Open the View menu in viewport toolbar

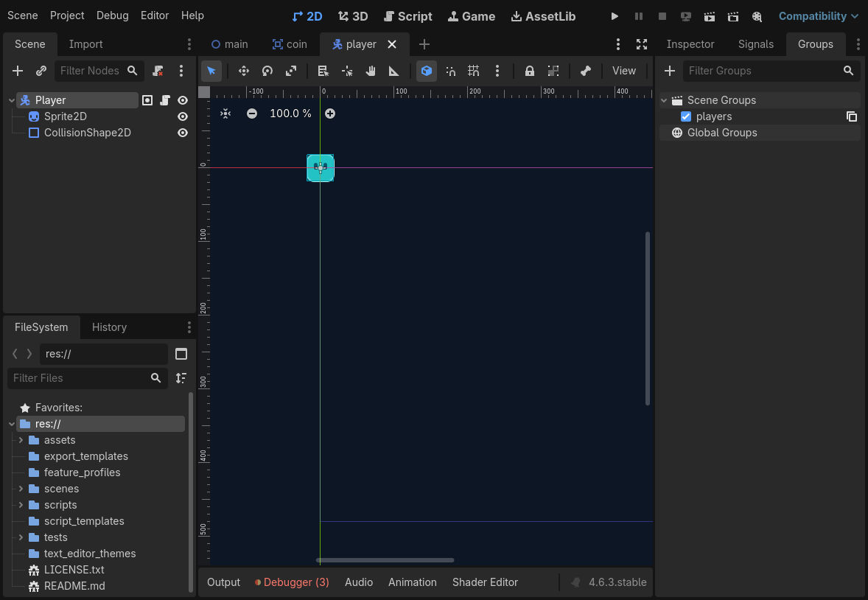tap(624, 71)
